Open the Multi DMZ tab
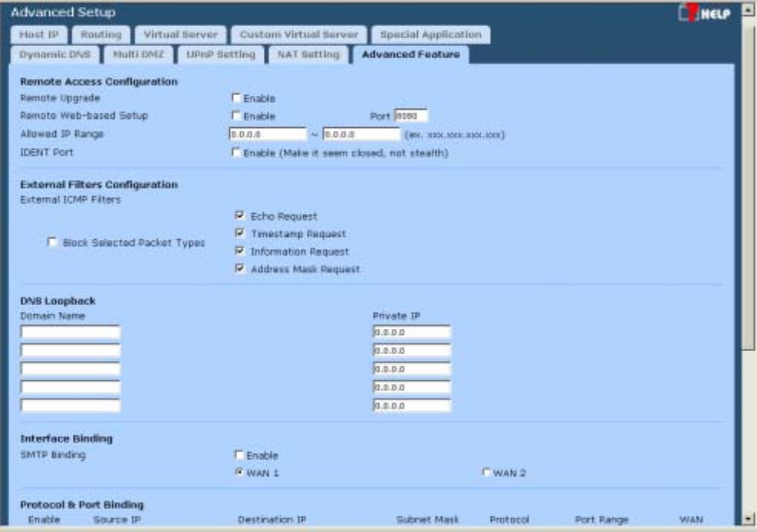 138,54
